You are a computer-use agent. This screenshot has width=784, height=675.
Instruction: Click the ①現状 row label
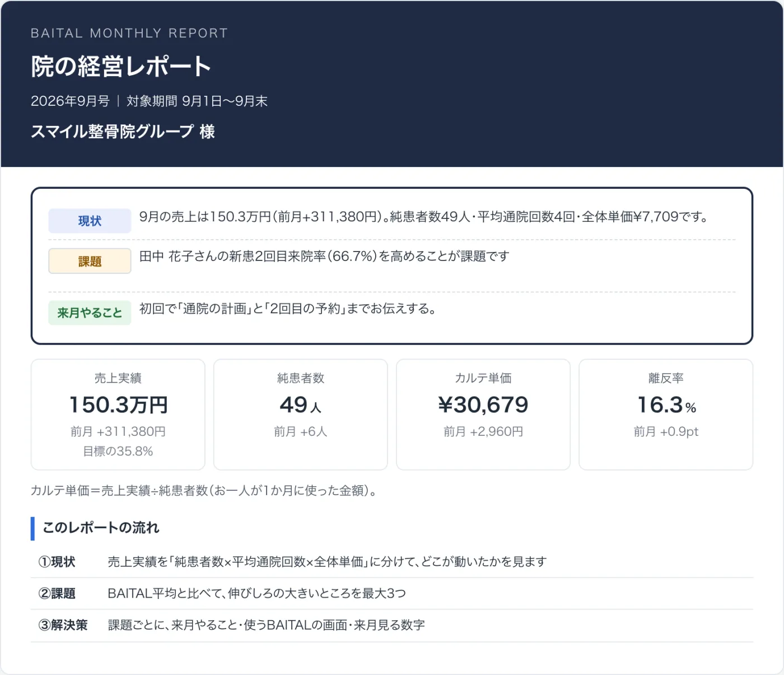(57, 562)
